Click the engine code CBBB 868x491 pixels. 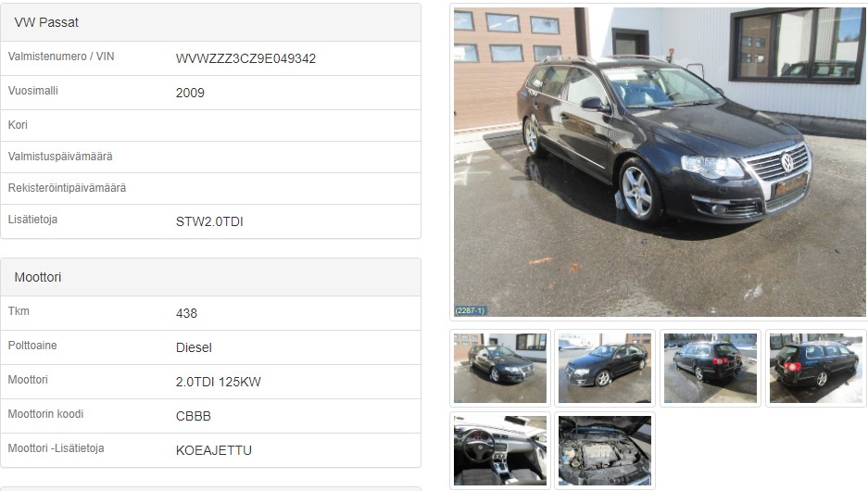pos(194,416)
